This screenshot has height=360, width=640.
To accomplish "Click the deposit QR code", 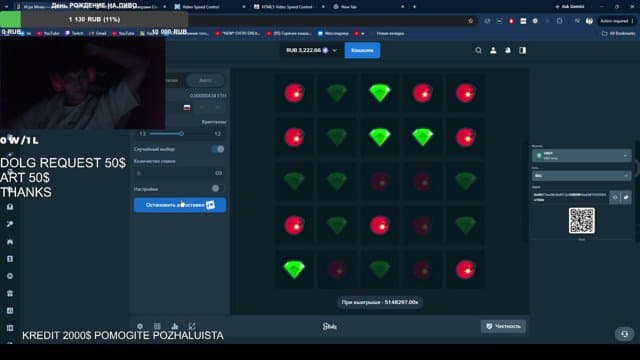I will pyautogui.click(x=582, y=220).
